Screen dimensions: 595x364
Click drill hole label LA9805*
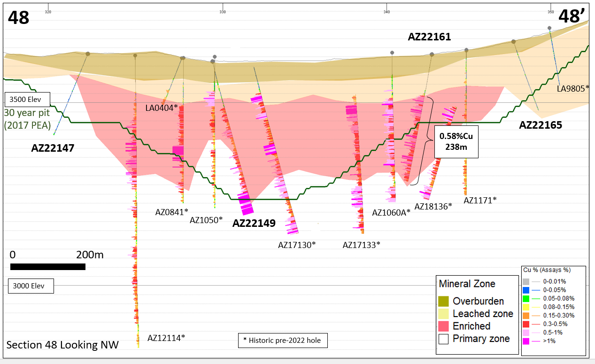pos(573,88)
